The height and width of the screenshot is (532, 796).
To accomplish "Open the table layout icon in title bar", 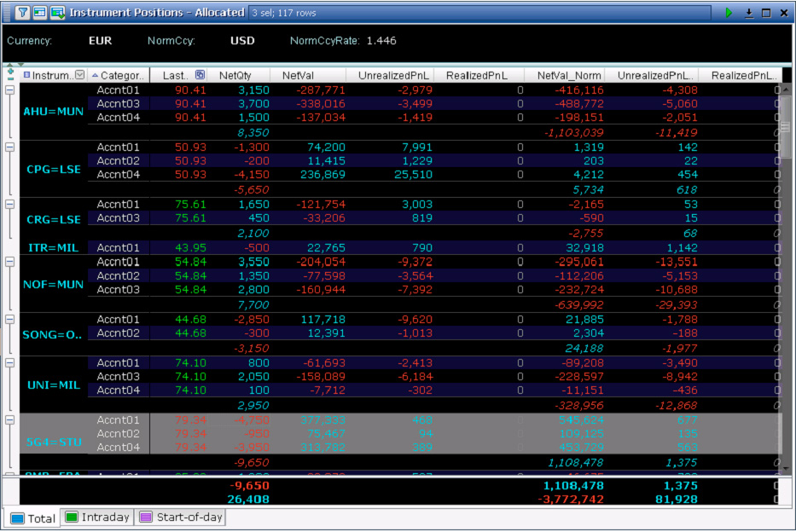I will [x=40, y=13].
